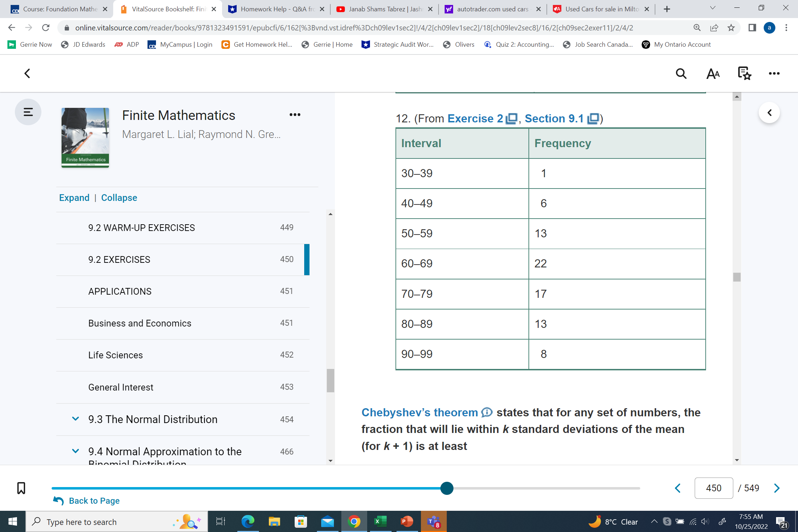
Task: Bookmark the current page
Action: [x=21, y=488]
